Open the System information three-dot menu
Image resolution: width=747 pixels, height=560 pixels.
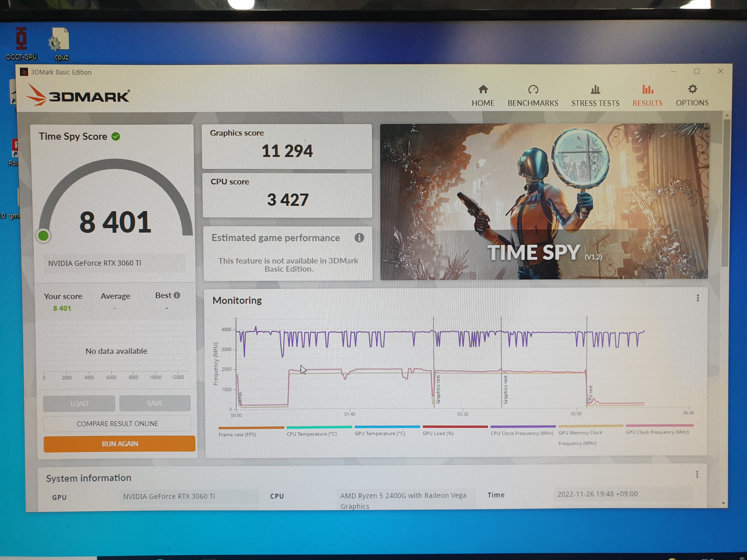coord(697,475)
